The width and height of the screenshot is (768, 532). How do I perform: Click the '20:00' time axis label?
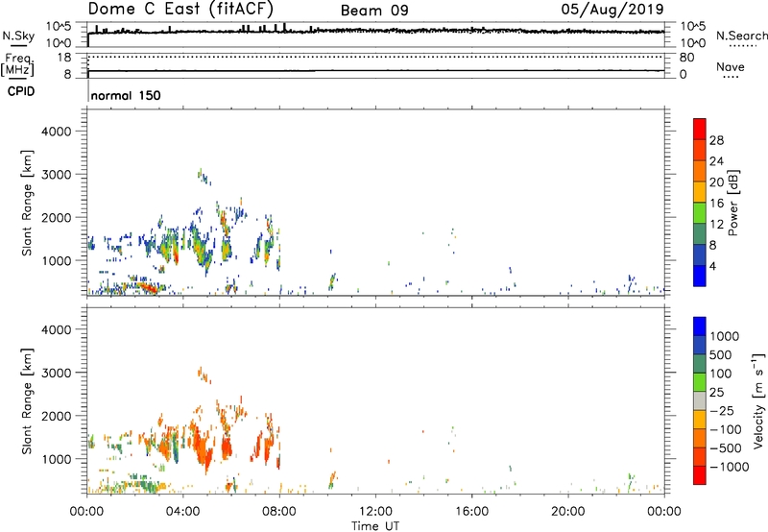568,512
